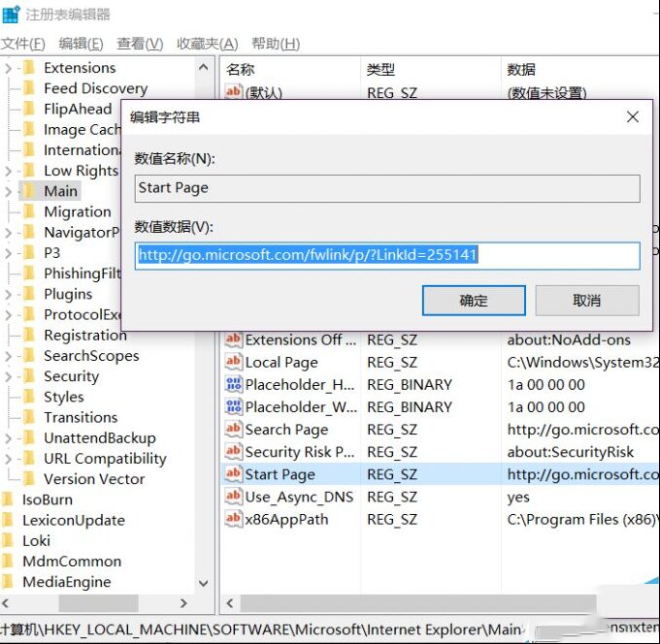Screen dimensions: 660x644
Task: Click values pane horizontal scrollbar thumb
Action: click(x=418, y=603)
